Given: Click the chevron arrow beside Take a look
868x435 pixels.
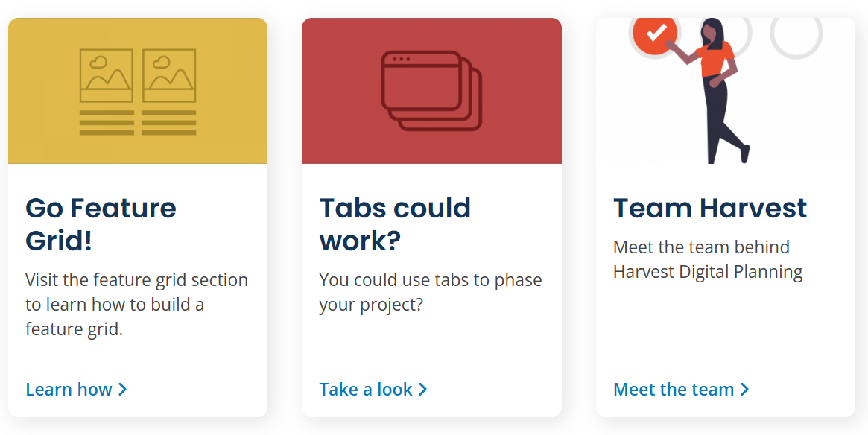Looking at the screenshot, I should (x=423, y=389).
